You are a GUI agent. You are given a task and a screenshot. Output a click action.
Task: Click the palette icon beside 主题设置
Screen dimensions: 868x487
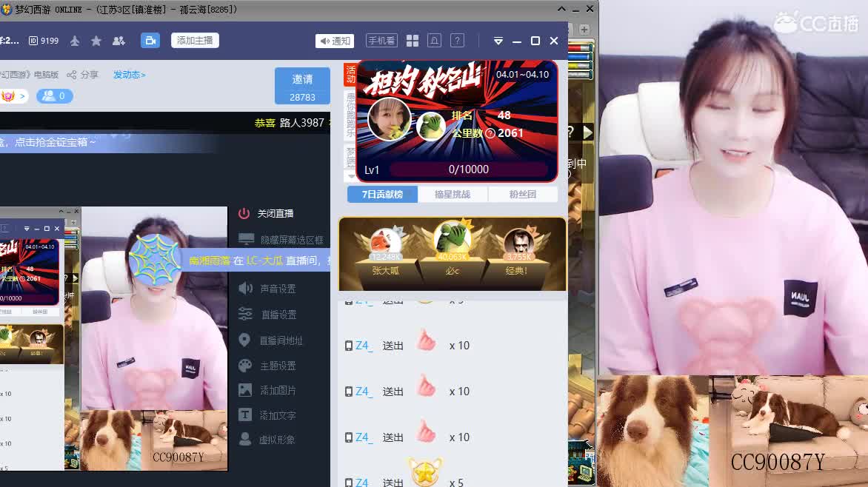tap(244, 366)
